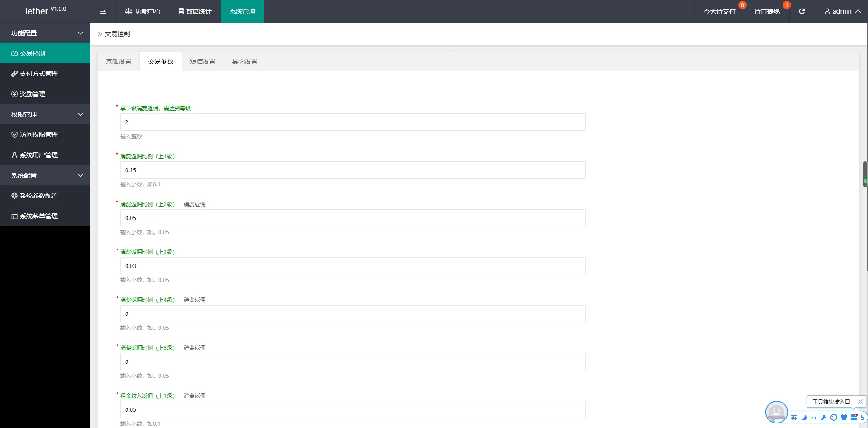Open the grid apps icon in IME bar
This screenshot has width=868, height=428.
[x=854, y=418]
